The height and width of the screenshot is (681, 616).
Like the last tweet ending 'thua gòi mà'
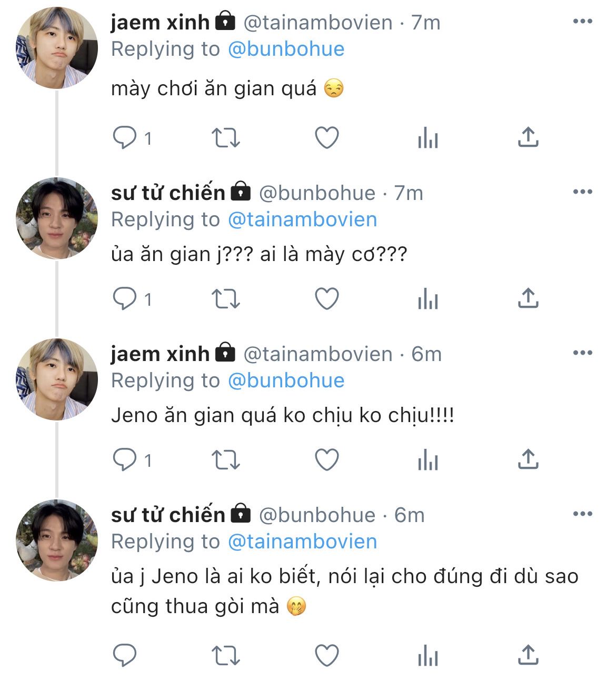pos(326,656)
